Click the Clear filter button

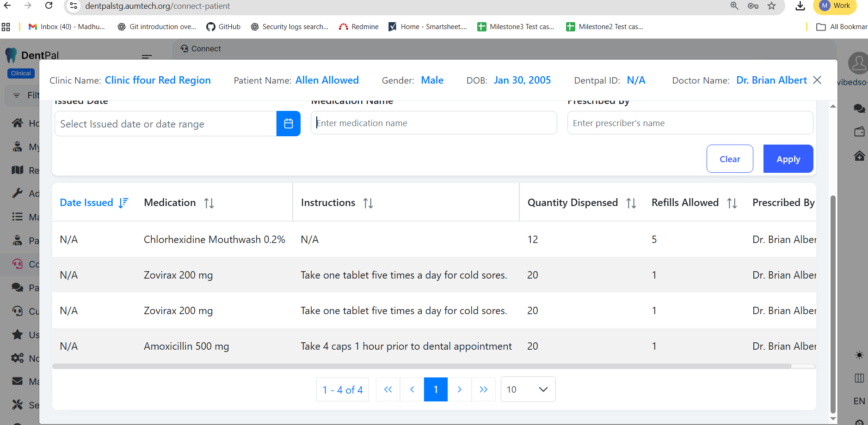tap(730, 159)
